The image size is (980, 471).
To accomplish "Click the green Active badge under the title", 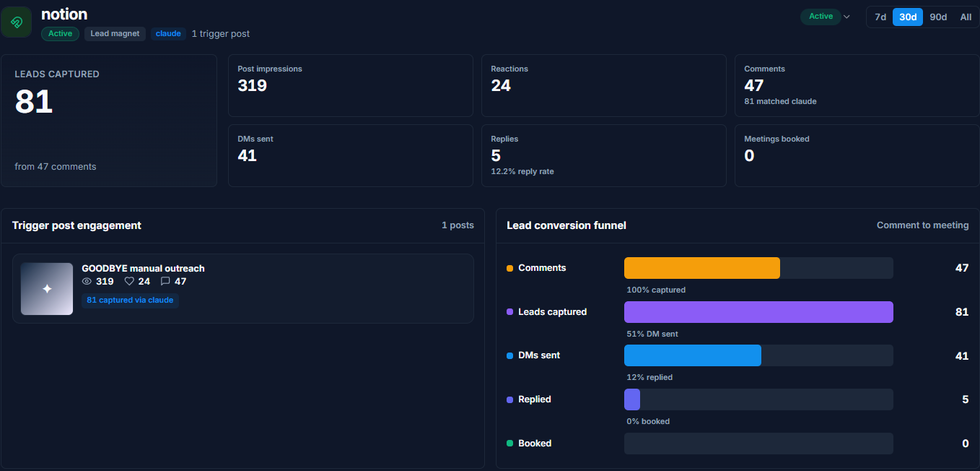I will [x=61, y=34].
